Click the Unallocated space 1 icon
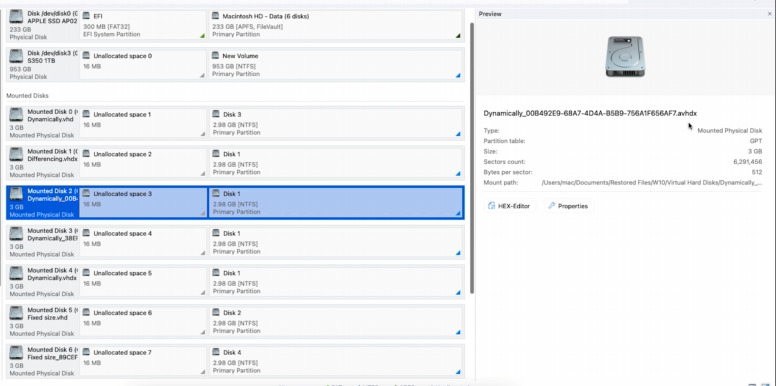 86,114
